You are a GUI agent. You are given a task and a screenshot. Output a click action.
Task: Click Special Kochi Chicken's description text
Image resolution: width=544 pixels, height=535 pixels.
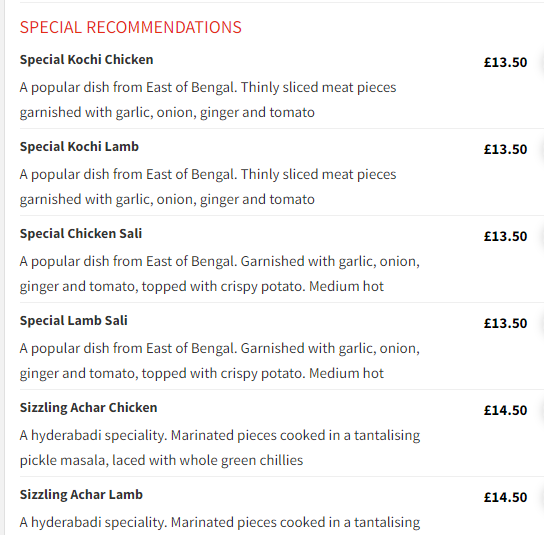point(208,100)
